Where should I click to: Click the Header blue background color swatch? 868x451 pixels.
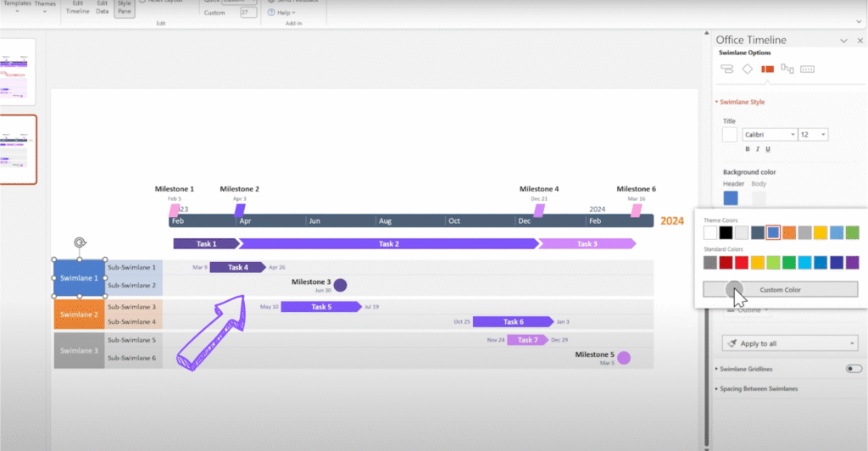pos(730,198)
